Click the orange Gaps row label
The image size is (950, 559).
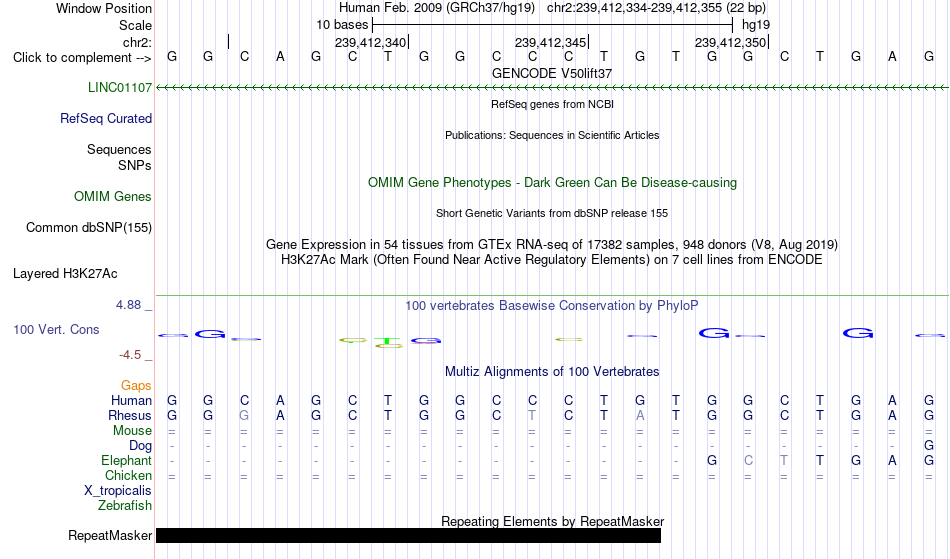(136, 386)
